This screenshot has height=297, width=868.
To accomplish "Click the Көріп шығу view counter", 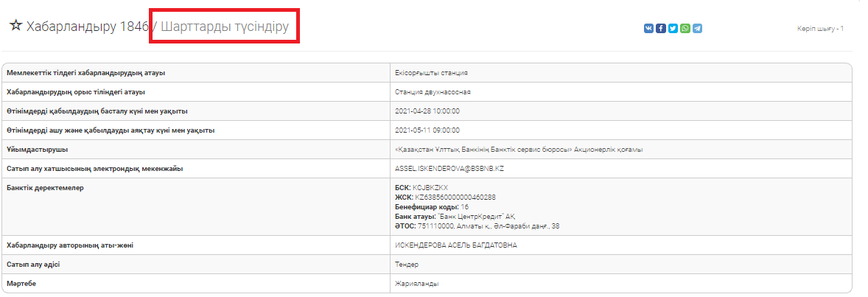I will (x=819, y=29).
